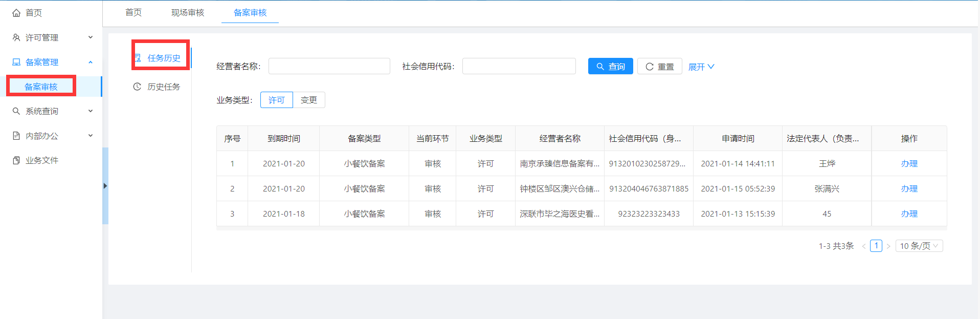980x319 pixels.
Task: Expand more filters via 展开
Action: pos(701,67)
